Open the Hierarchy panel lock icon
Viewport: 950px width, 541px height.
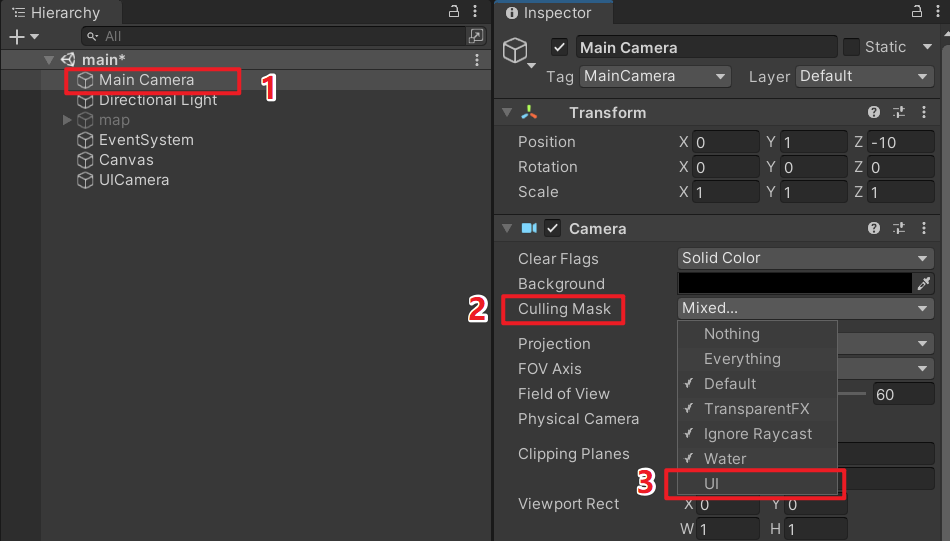(454, 11)
